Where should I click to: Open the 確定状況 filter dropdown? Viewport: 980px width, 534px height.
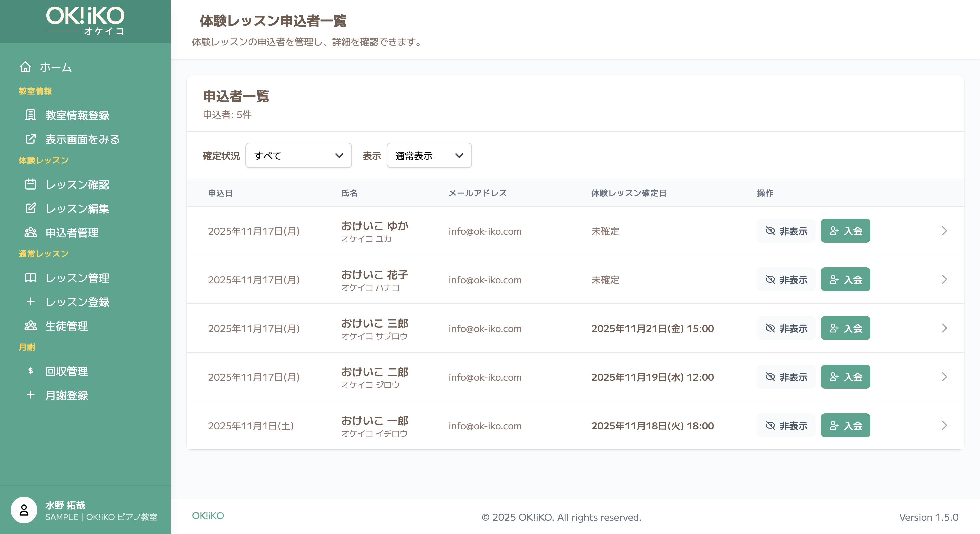pos(298,155)
